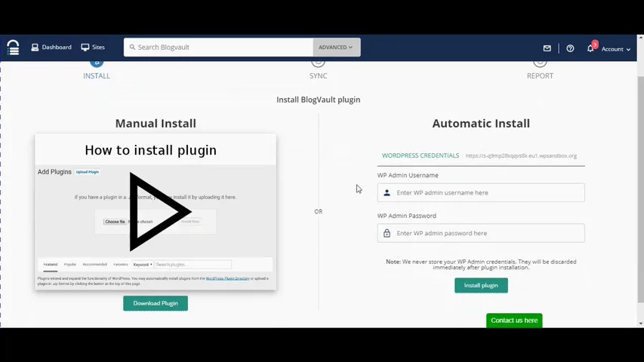Show notifications via the bell icon

(590, 48)
